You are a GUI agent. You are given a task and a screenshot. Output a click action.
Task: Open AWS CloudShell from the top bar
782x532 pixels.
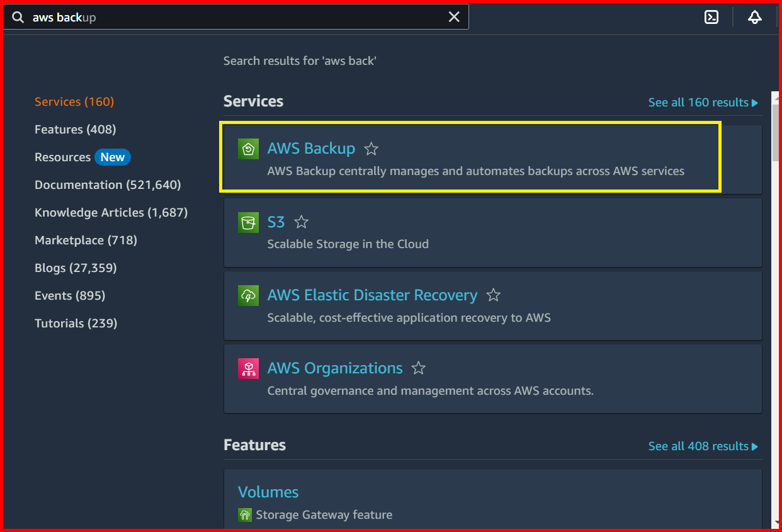click(711, 17)
